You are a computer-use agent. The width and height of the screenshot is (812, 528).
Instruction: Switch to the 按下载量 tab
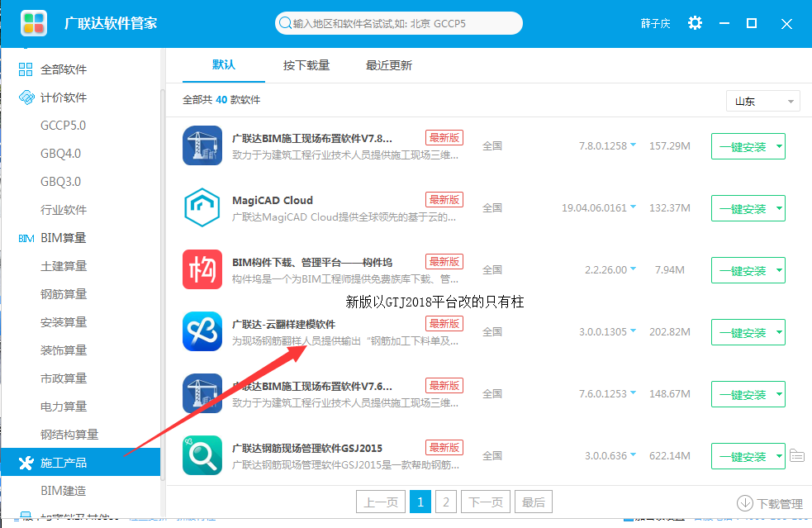pos(306,65)
